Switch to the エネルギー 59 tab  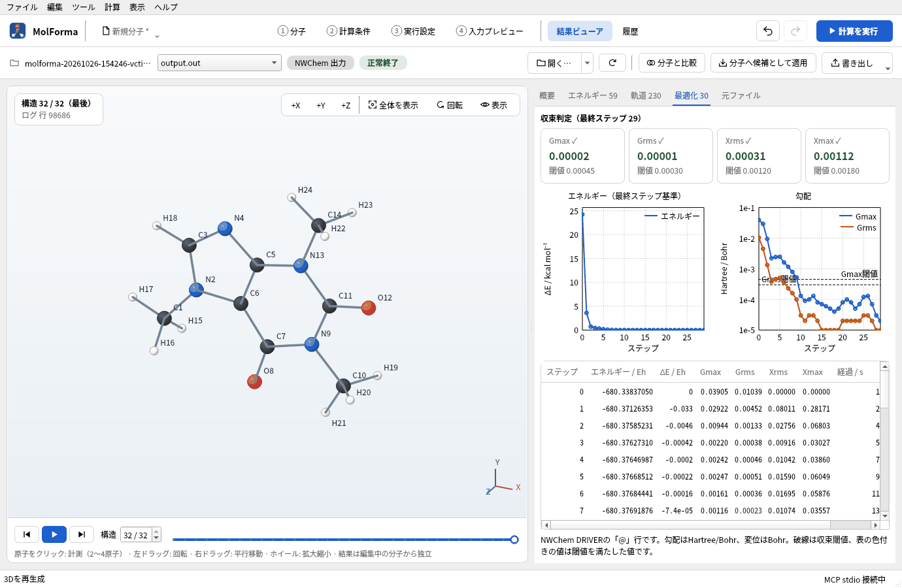click(x=593, y=95)
